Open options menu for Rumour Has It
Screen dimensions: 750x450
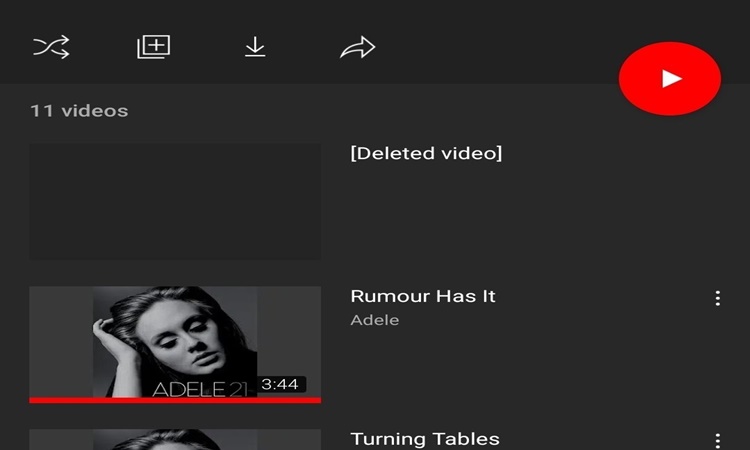[717, 298]
